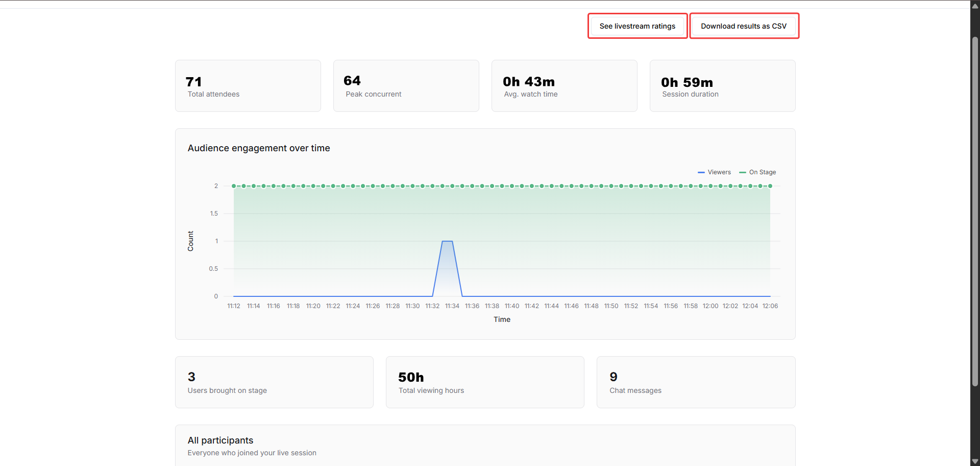Click the scrollbar up arrow
The image size is (980, 466).
975,6
